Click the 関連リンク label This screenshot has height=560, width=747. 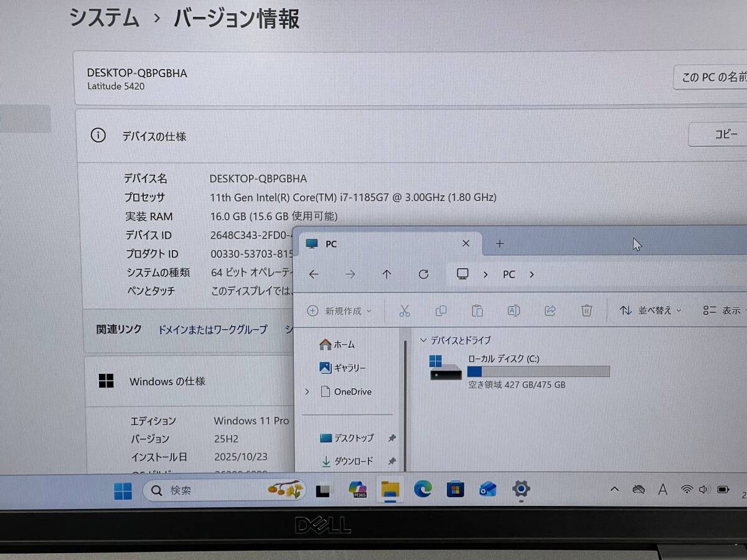(119, 329)
